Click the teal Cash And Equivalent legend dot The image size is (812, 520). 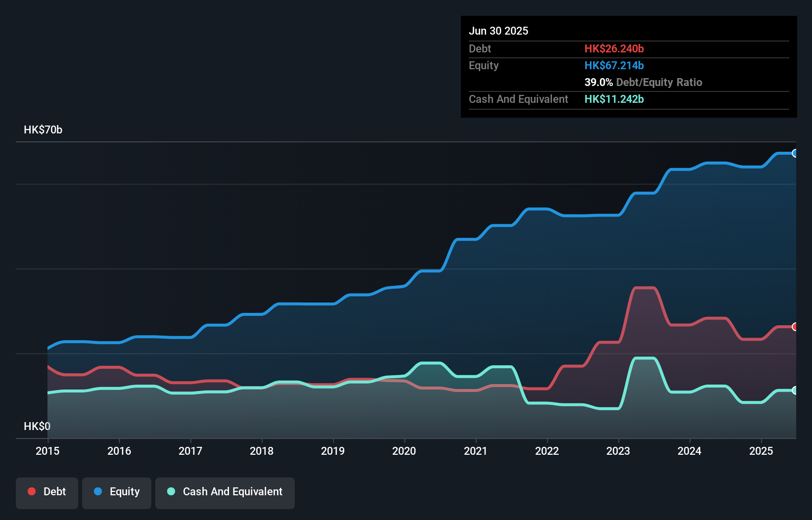tap(171, 492)
